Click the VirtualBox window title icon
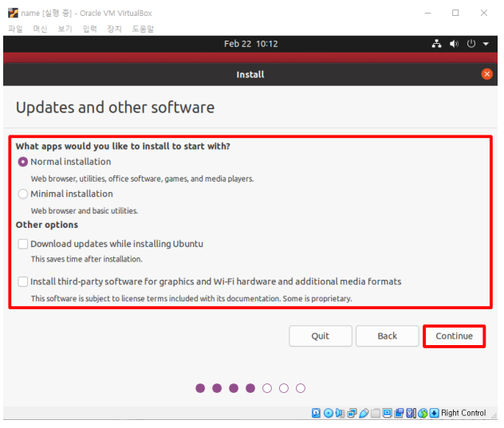Viewport: 504px width, 428px height. [x=13, y=13]
